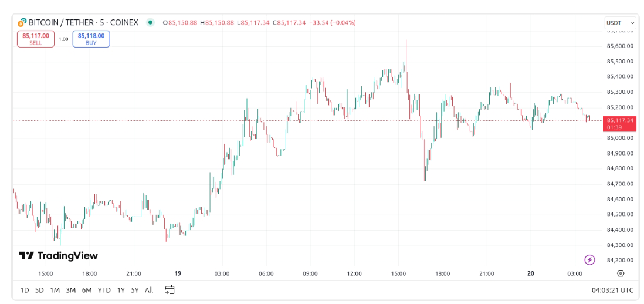
Task: Open the USDT currency dropdown
Action: click(621, 23)
